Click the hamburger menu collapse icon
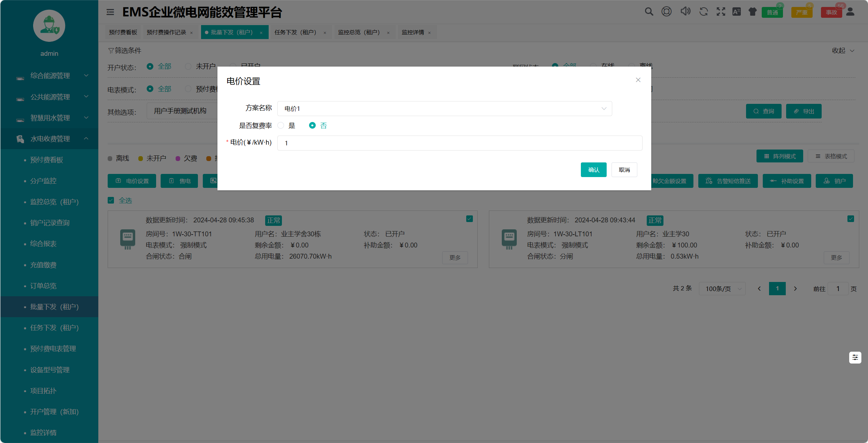Image resolution: width=868 pixels, height=443 pixels. pos(110,12)
